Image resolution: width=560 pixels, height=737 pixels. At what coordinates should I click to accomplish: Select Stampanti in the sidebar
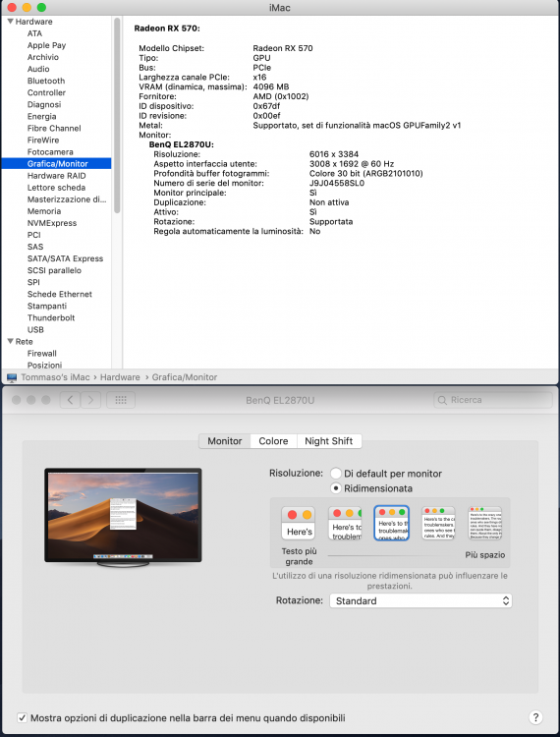pyautogui.click(x=47, y=306)
